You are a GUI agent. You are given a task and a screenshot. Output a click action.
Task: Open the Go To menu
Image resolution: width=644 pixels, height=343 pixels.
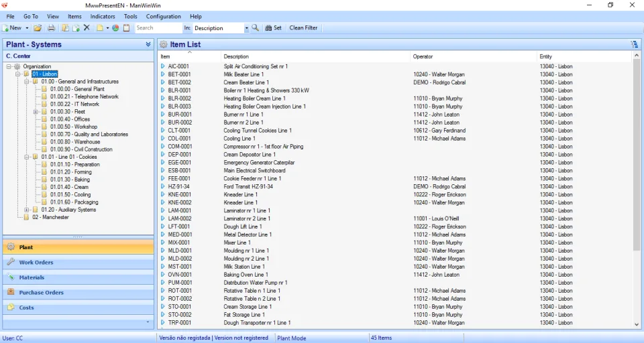click(31, 16)
